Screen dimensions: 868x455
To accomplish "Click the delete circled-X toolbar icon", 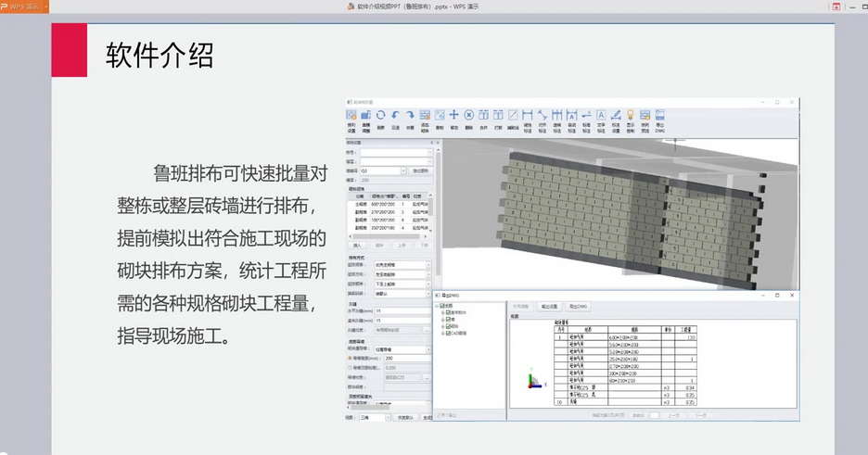I will click(469, 115).
